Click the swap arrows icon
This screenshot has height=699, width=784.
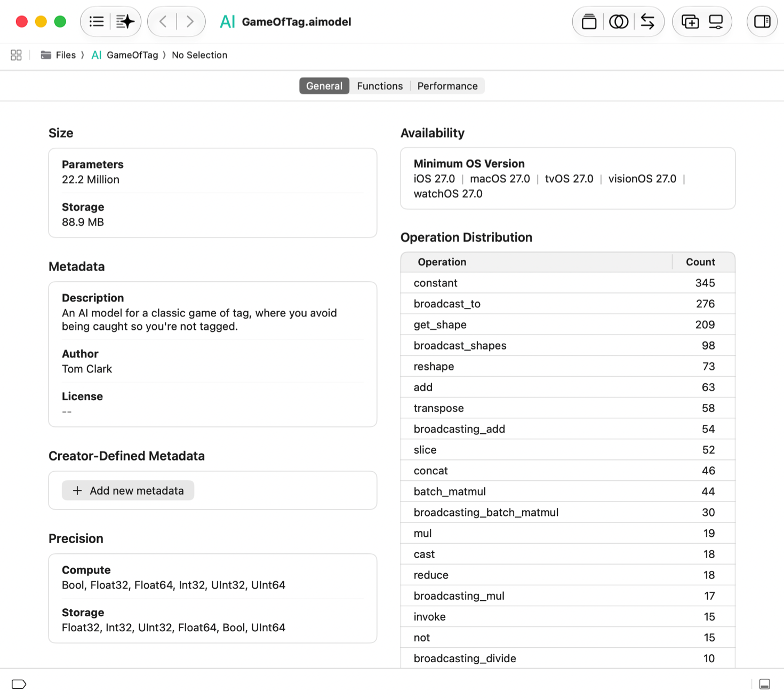point(647,22)
